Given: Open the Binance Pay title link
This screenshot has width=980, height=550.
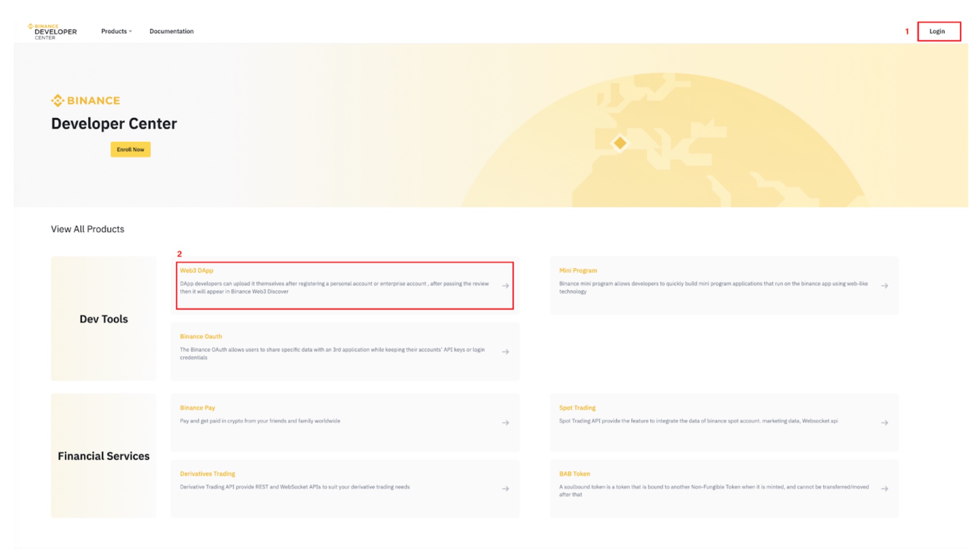Looking at the screenshot, I should point(197,408).
